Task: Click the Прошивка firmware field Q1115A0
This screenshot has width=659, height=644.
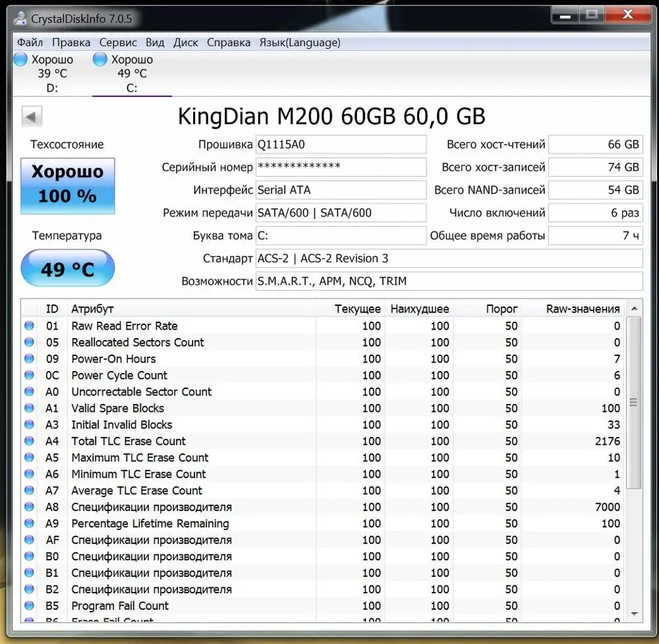Action: click(x=341, y=144)
